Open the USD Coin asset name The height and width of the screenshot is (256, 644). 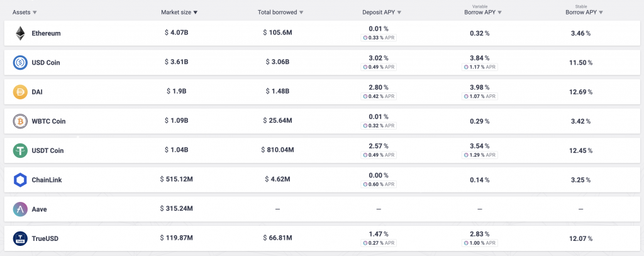click(x=45, y=62)
